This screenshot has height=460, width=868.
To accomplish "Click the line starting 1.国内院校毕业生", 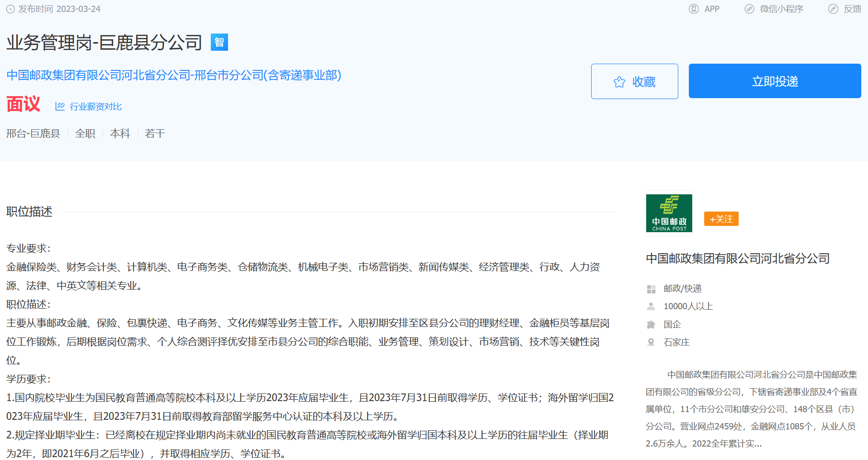I will tap(310, 398).
